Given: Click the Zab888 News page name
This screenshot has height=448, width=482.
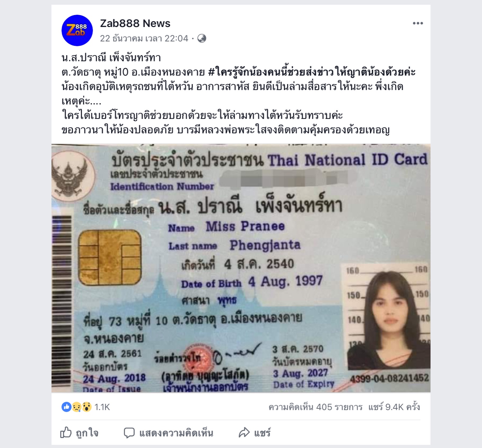Looking at the screenshot, I should pos(135,23).
